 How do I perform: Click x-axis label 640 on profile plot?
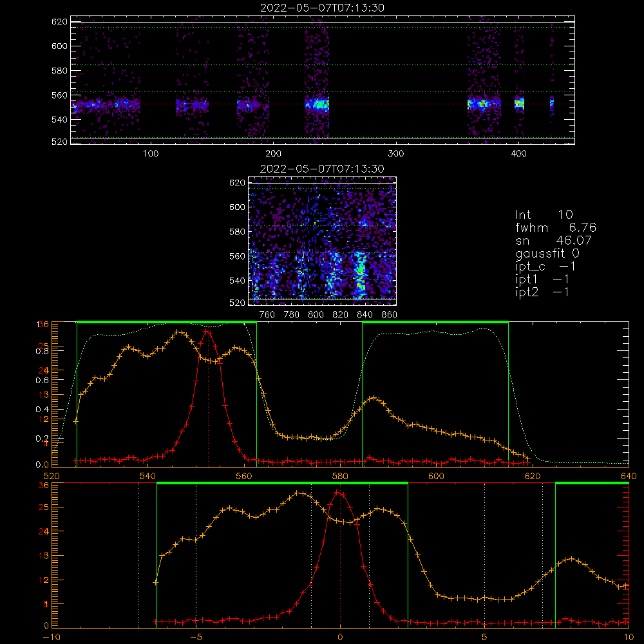coord(629,476)
